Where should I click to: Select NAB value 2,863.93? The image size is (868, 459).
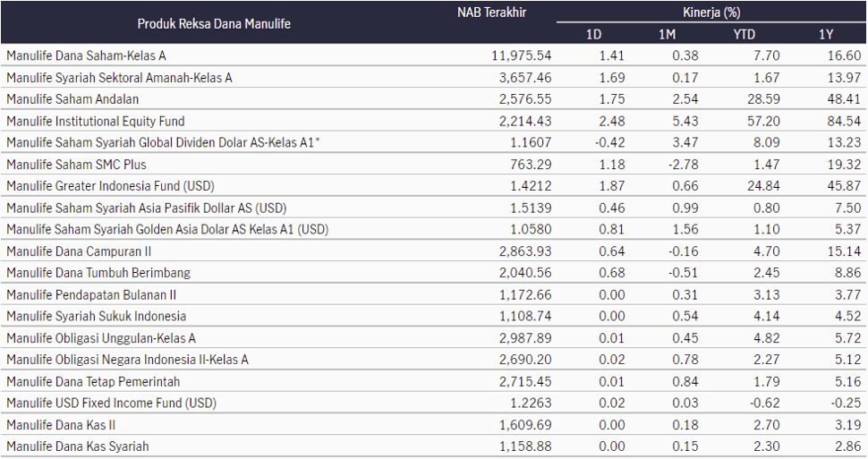point(525,251)
